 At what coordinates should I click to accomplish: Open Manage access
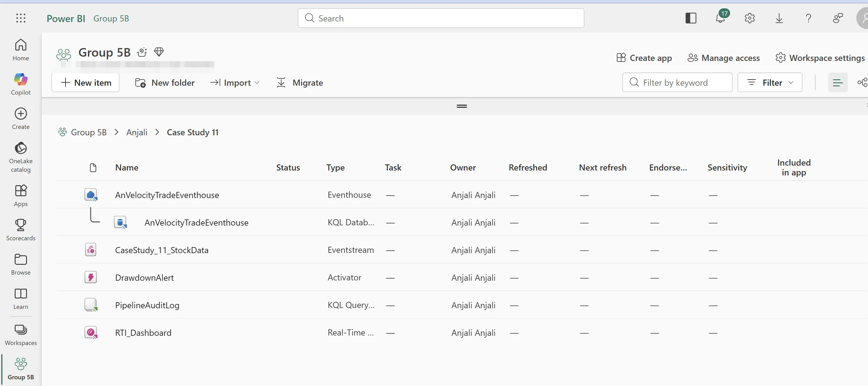click(724, 58)
